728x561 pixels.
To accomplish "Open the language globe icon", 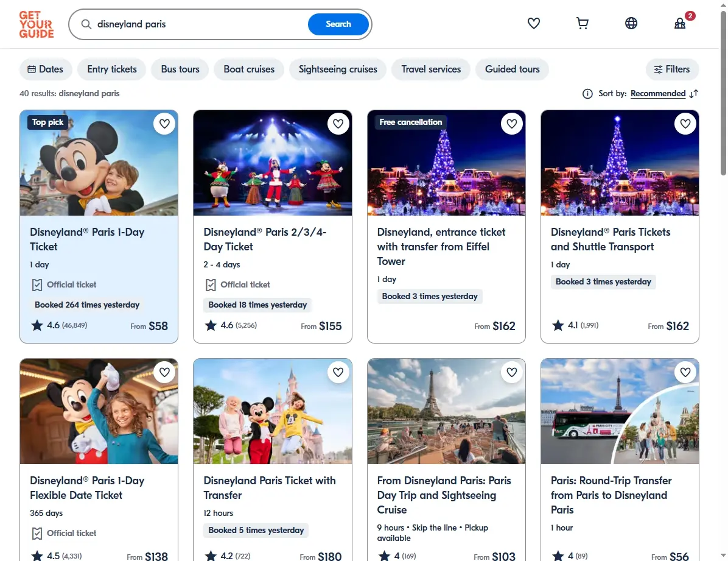I will coord(631,23).
